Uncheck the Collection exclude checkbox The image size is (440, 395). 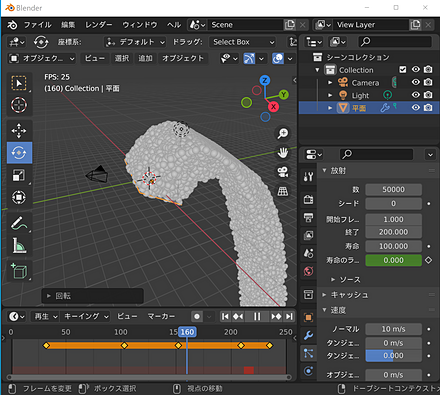[403, 69]
